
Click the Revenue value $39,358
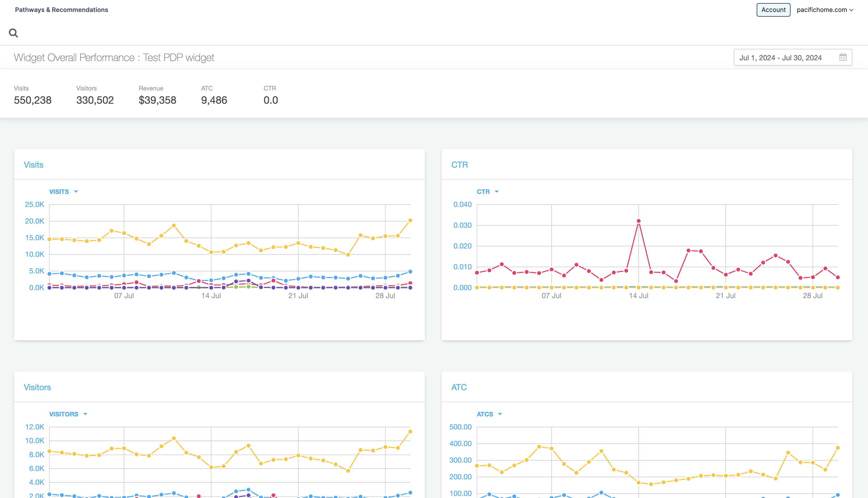[x=157, y=100]
